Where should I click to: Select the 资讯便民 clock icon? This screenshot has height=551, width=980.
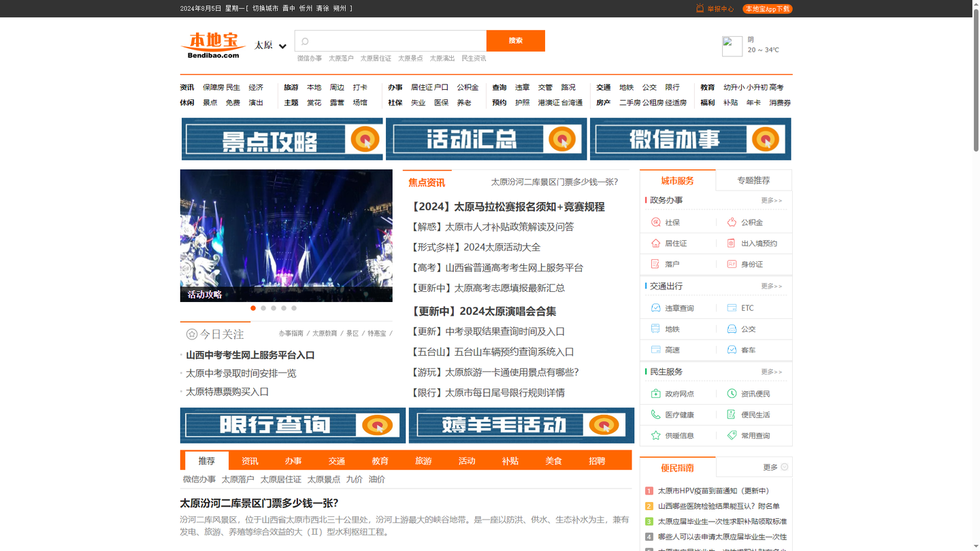pos(732,394)
